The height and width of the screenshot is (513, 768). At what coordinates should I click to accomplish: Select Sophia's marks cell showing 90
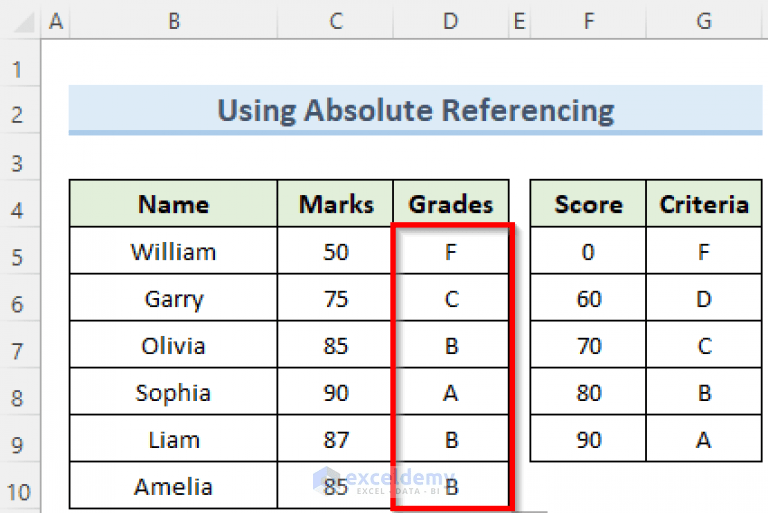click(x=335, y=392)
